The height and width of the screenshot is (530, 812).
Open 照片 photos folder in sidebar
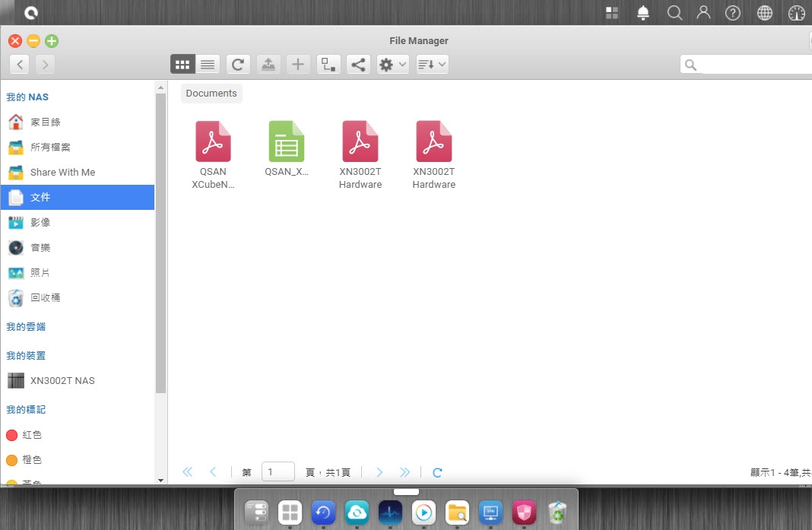point(78,272)
